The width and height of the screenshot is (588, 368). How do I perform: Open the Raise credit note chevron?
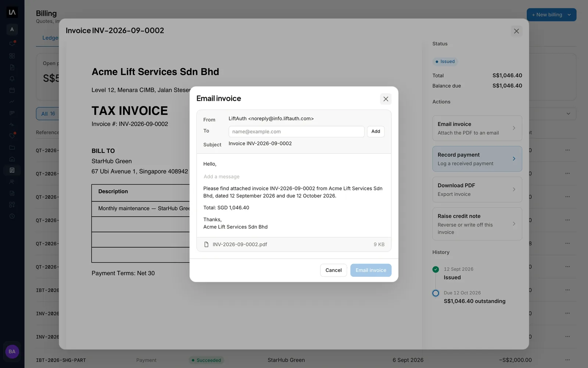point(514,224)
